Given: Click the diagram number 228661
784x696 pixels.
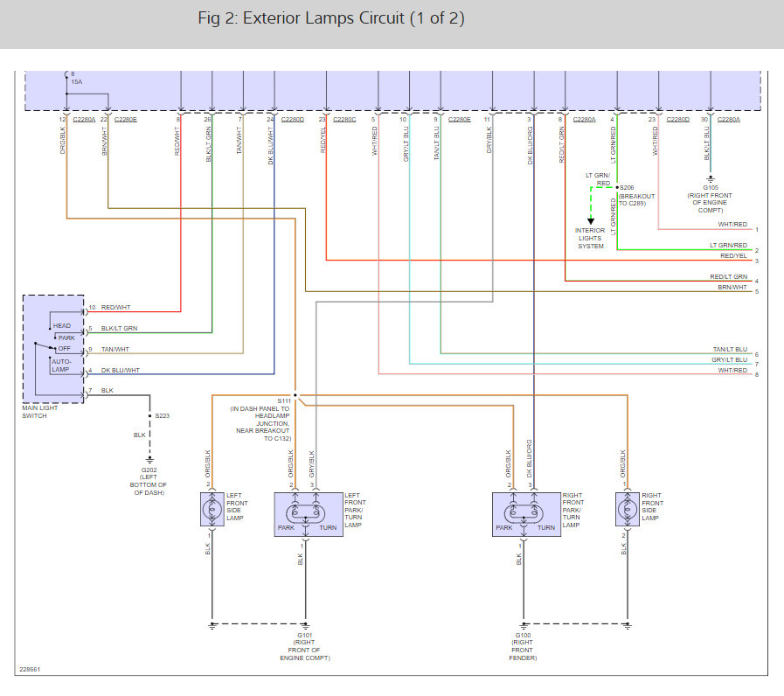Looking at the screenshot, I should coord(30,669).
